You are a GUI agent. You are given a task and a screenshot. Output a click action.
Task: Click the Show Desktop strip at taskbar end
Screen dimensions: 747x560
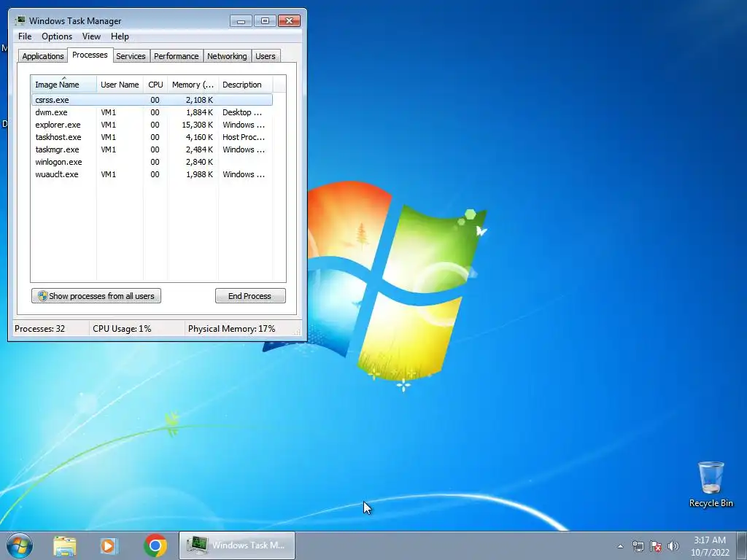[x=742, y=545]
